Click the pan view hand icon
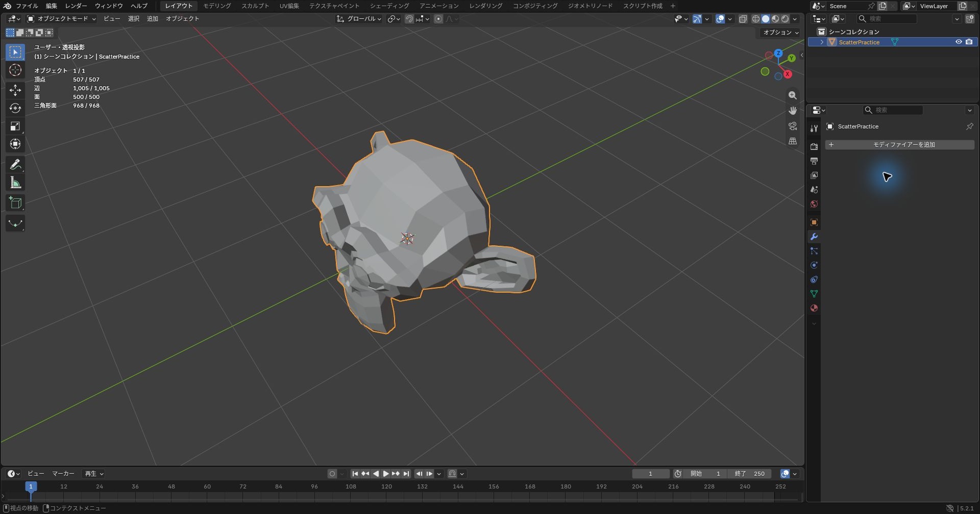Viewport: 980px width, 514px height. point(792,111)
